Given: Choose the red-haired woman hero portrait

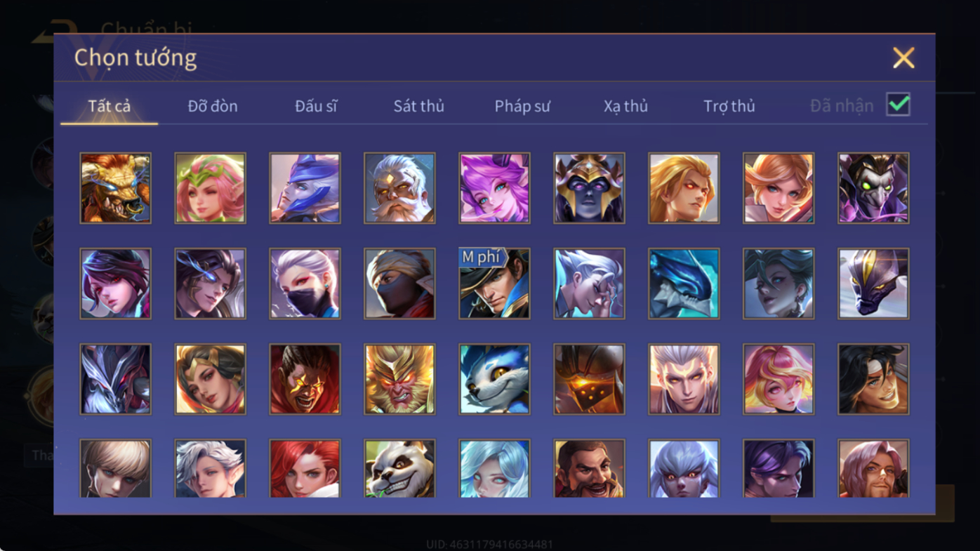Looking at the screenshot, I should (305, 468).
